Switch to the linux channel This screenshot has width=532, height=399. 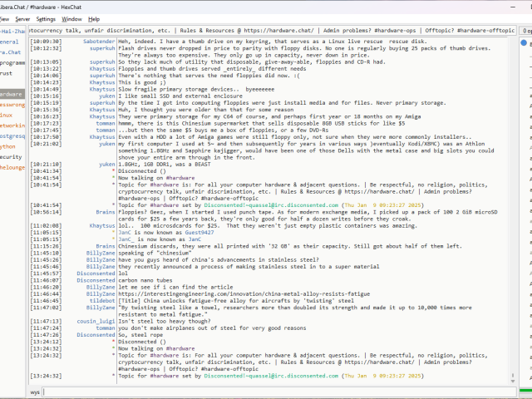[7, 115]
